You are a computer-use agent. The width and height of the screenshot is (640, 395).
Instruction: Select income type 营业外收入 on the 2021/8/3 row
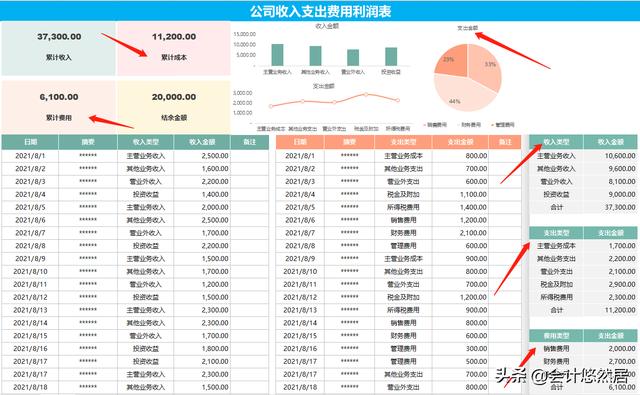[x=146, y=182]
